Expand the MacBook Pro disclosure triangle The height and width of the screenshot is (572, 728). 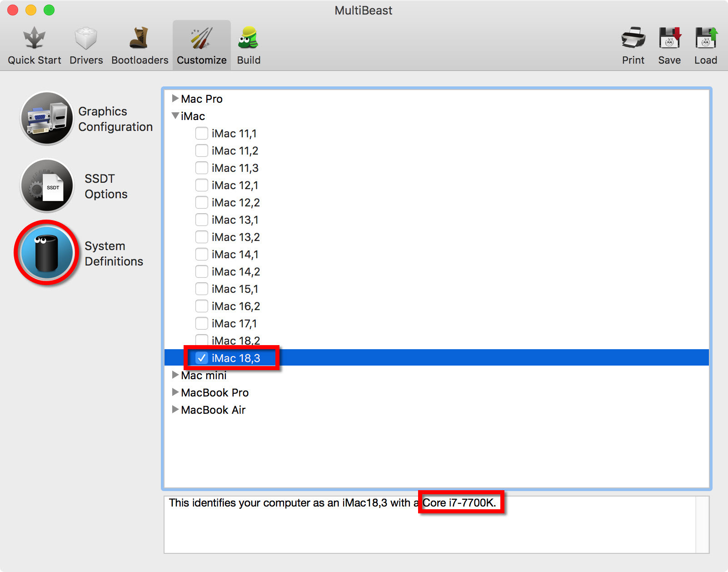[175, 392]
